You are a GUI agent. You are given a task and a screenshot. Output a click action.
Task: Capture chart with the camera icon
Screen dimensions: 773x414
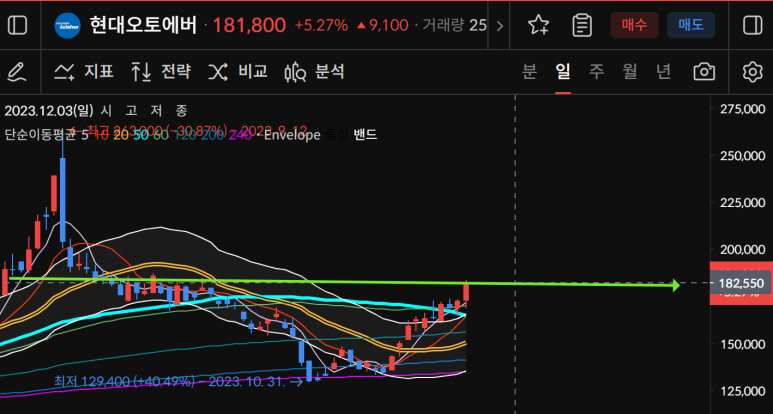tap(704, 72)
